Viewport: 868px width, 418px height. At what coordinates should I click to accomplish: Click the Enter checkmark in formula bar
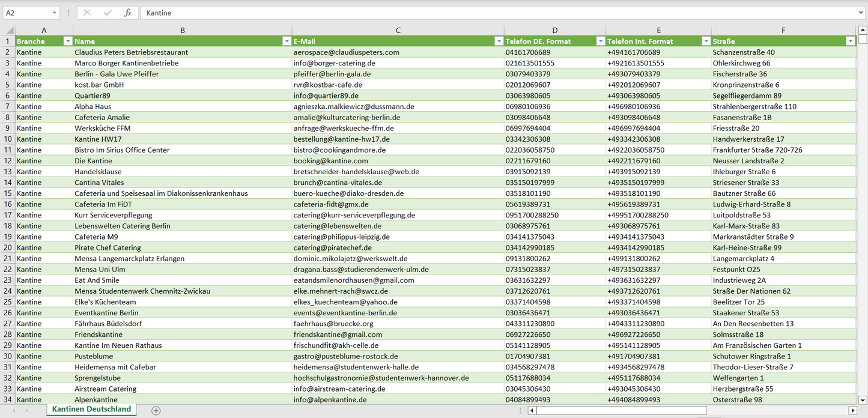(x=108, y=13)
